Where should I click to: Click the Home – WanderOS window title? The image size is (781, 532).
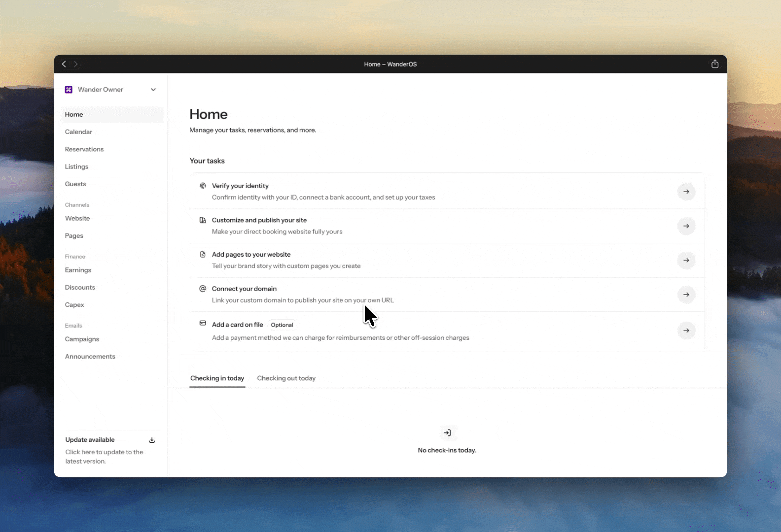[x=390, y=64]
